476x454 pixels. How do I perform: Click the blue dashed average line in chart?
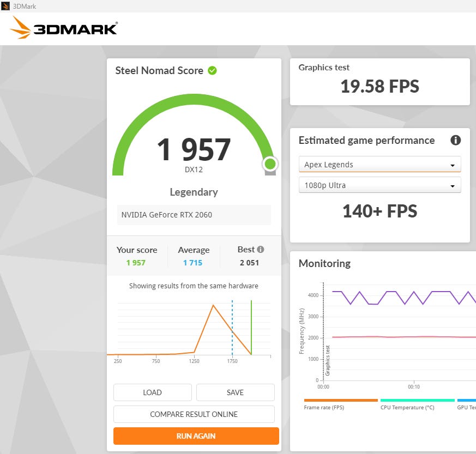pyautogui.click(x=232, y=327)
